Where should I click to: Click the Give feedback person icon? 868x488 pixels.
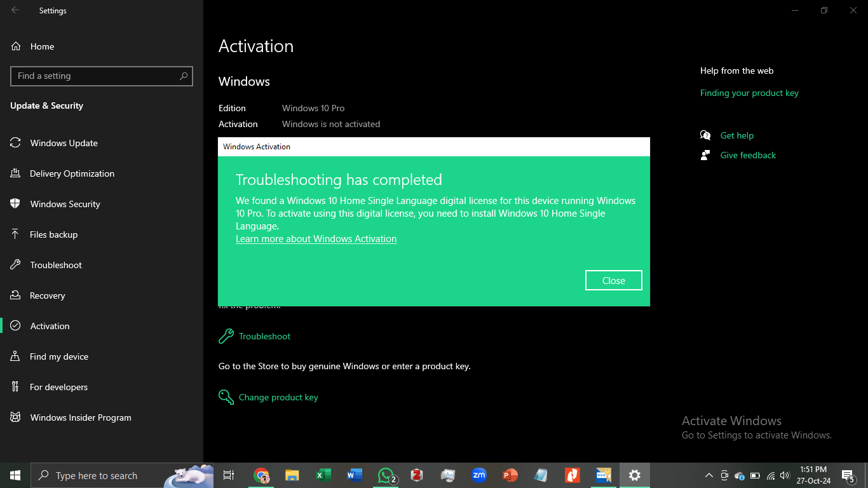point(705,155)
